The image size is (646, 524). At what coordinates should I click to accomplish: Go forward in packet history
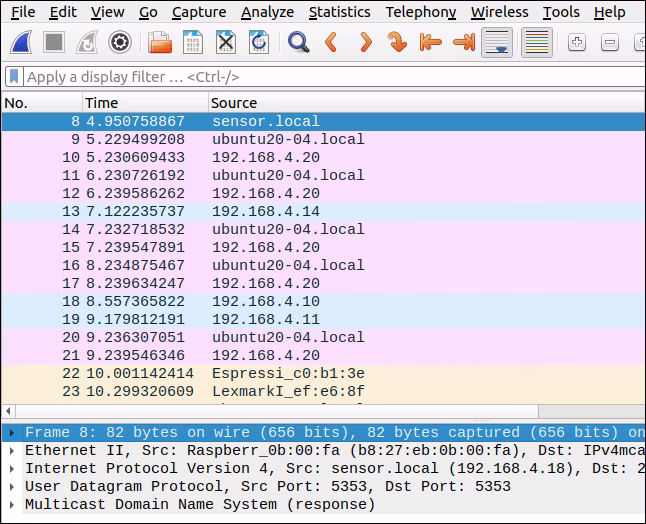(365, 42)
